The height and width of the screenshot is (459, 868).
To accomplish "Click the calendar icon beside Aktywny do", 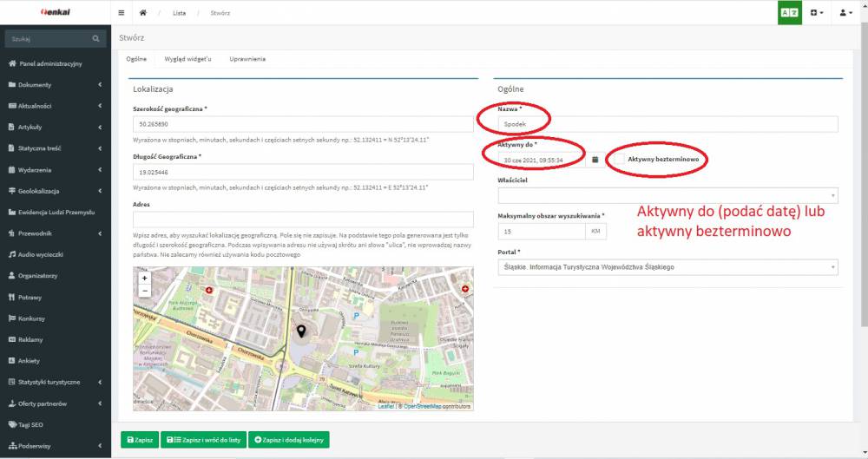I will click(595, 161).
